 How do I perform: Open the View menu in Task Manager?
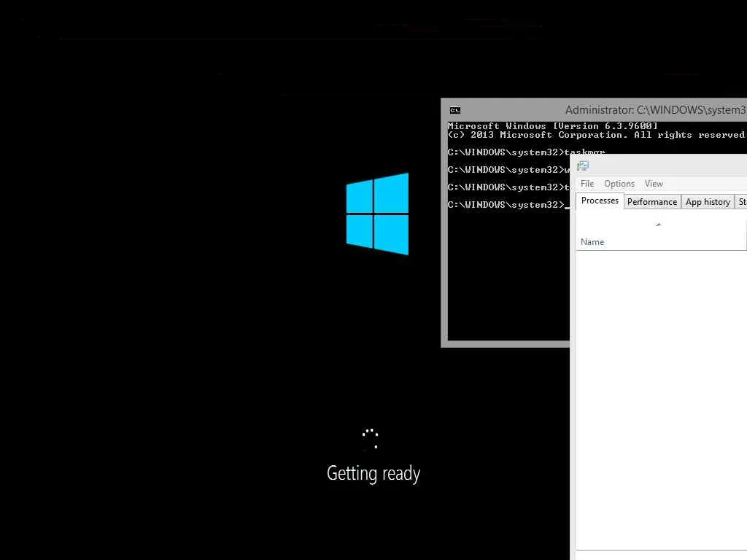pyautogui.click(x=654, y=184)
